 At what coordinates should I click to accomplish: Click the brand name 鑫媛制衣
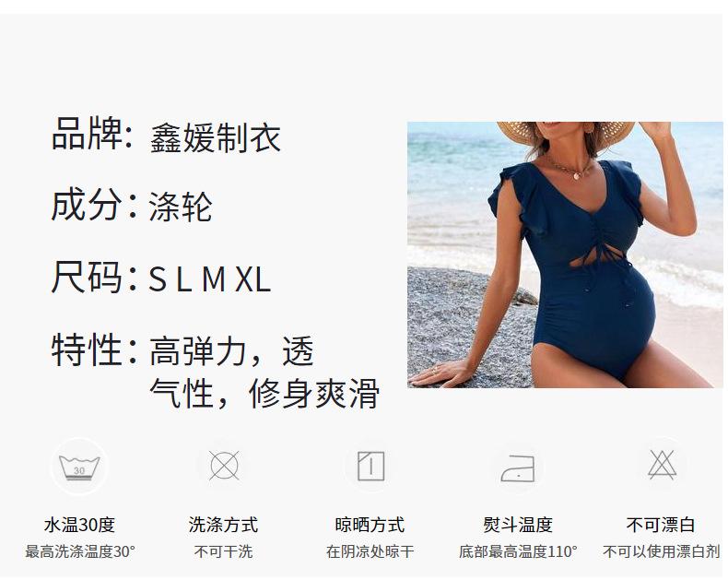coord(216,137)
